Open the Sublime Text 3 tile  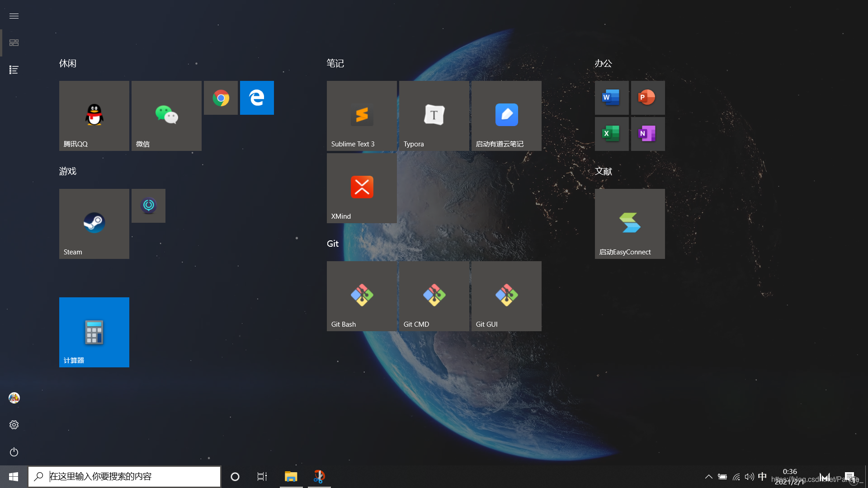click(362, 116)
